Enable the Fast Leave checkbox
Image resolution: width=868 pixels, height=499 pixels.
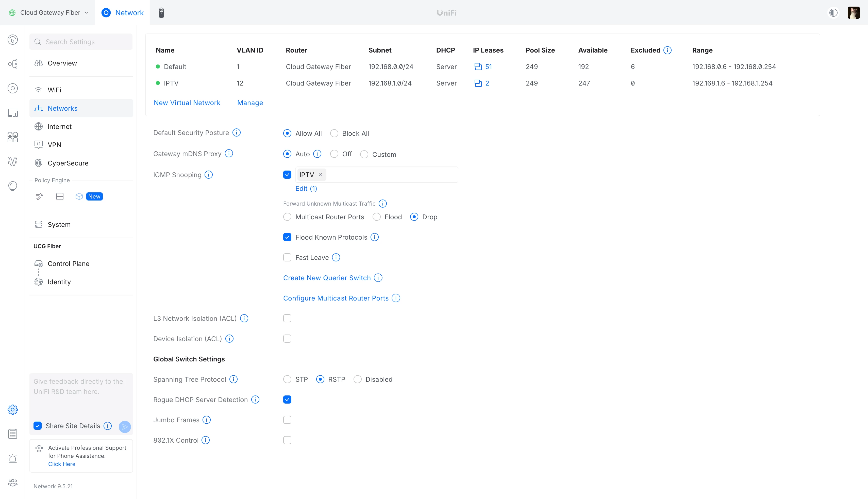[287, 257]
